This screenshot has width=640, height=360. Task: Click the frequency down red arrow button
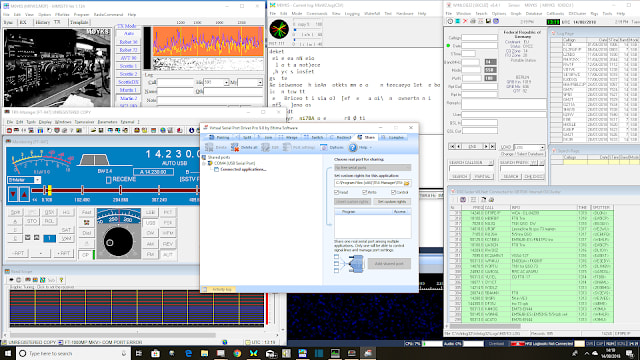[x=13, y=194]
